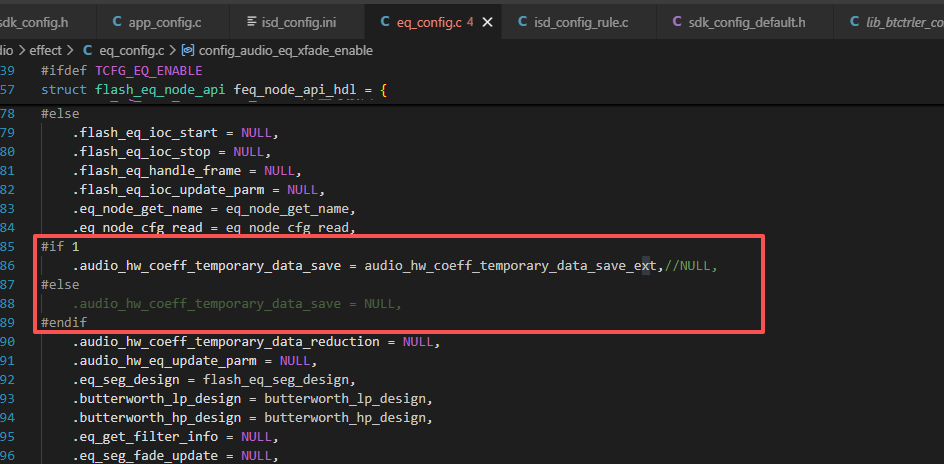Image resolution: width=944 pixels, height=464 pixels.
Task: Click .butterworth_lp_design field name
Action: (x=157, y=399)
